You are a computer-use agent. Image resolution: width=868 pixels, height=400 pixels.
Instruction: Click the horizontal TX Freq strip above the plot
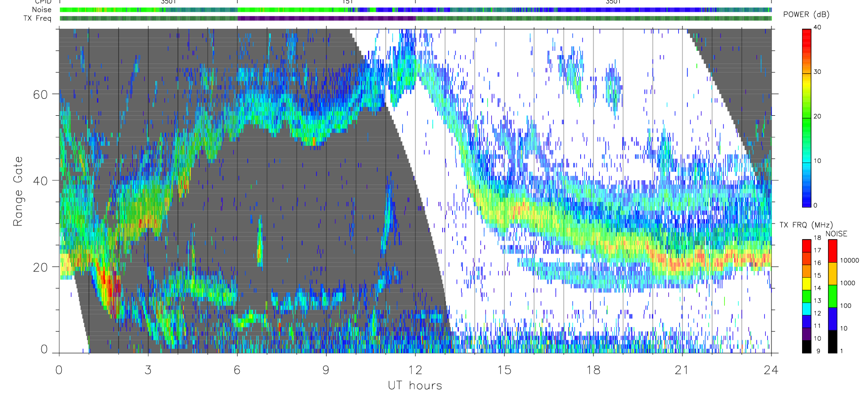coord(416,18)
